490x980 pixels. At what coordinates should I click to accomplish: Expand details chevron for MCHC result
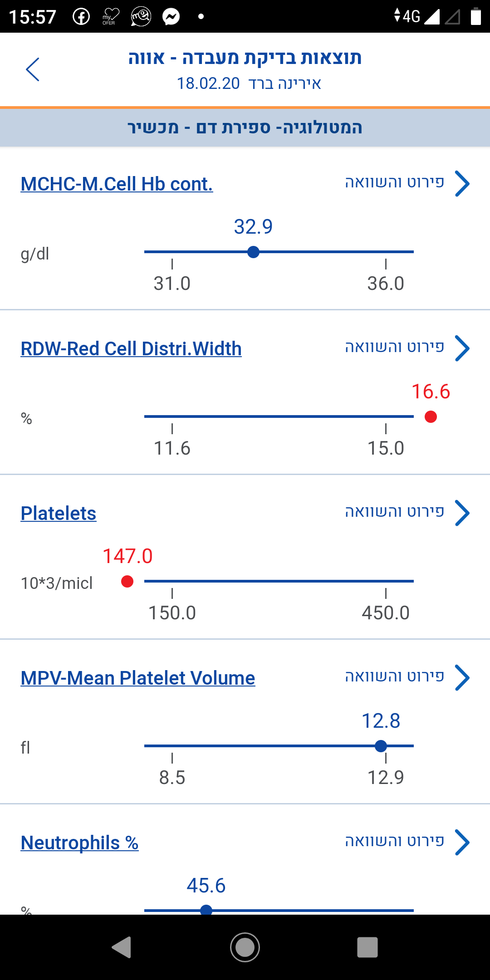[462, 184]
